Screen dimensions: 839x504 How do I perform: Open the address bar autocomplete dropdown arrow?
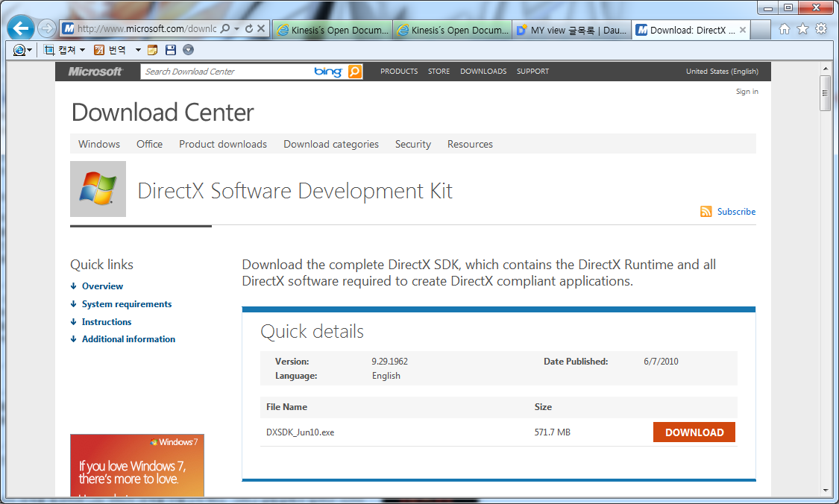point(236,29)
